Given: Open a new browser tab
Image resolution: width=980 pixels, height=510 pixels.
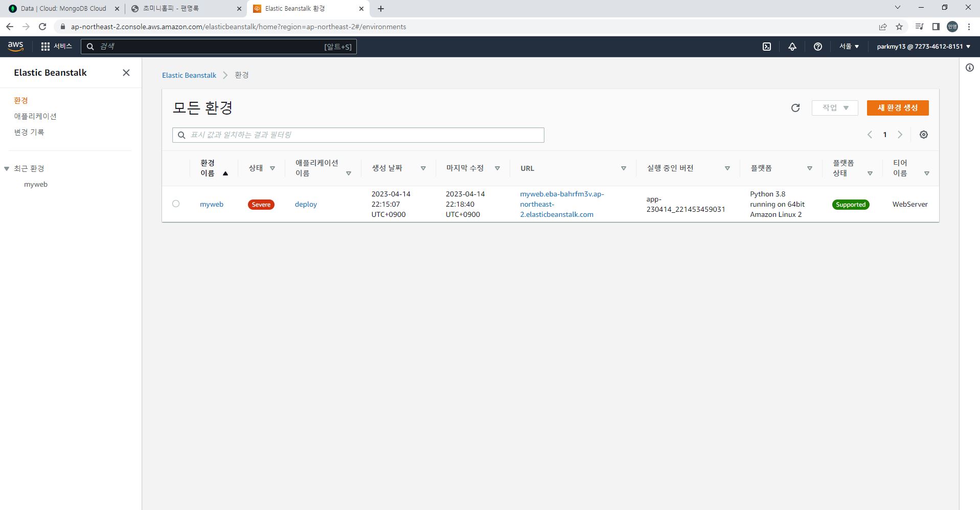Looking at the screenshot, I should (x=381, y=9).
